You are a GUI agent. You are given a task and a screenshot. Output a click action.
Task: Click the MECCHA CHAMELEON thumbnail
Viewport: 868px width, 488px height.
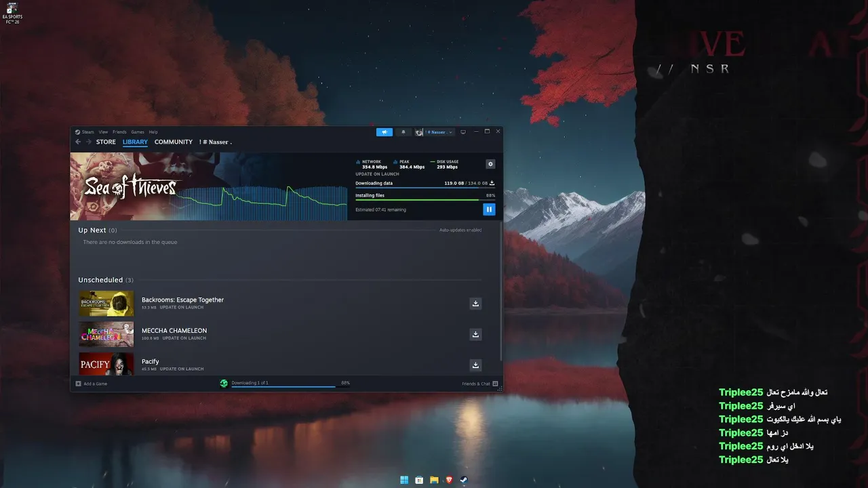(x=106, y=334)
